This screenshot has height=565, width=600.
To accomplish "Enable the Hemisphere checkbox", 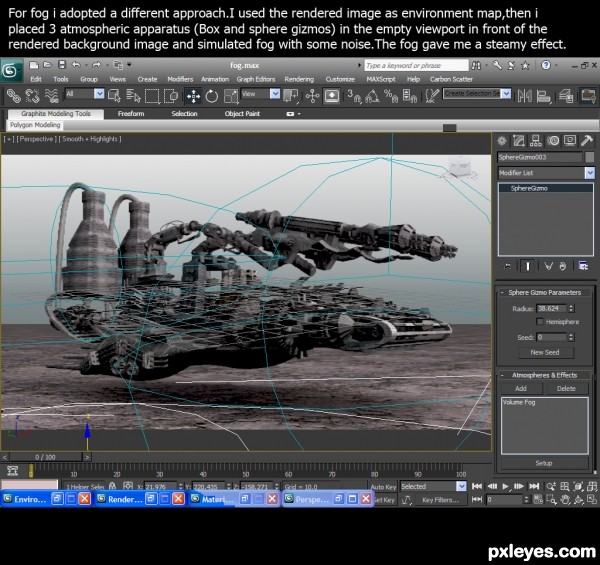I will click(540, 321).
